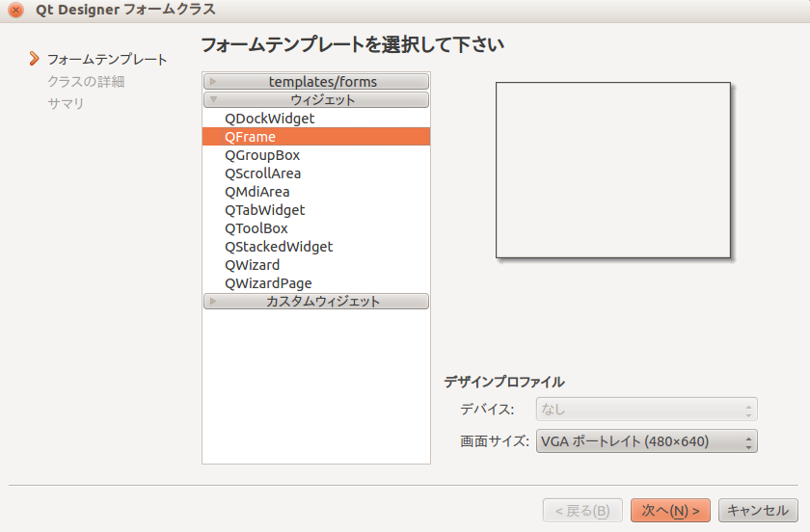
Task: Click the form preview thumbnail
Action: [x=613, y=170]
